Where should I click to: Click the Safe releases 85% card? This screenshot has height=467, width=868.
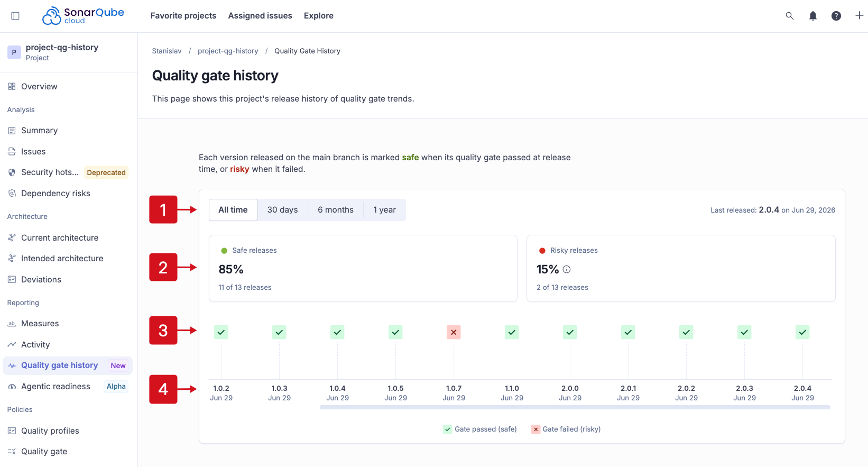pyautogui.click(x=363, y=269)
